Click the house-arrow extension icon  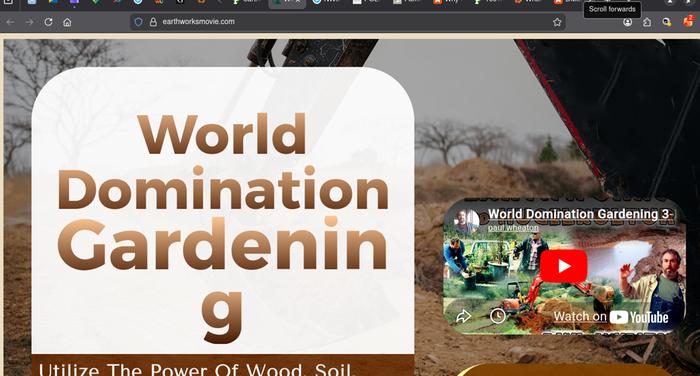point(647,22)
